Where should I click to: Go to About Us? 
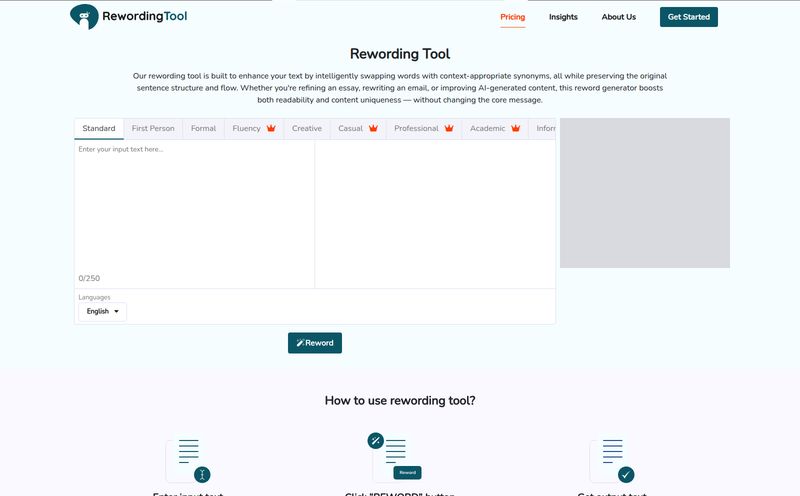618,17
